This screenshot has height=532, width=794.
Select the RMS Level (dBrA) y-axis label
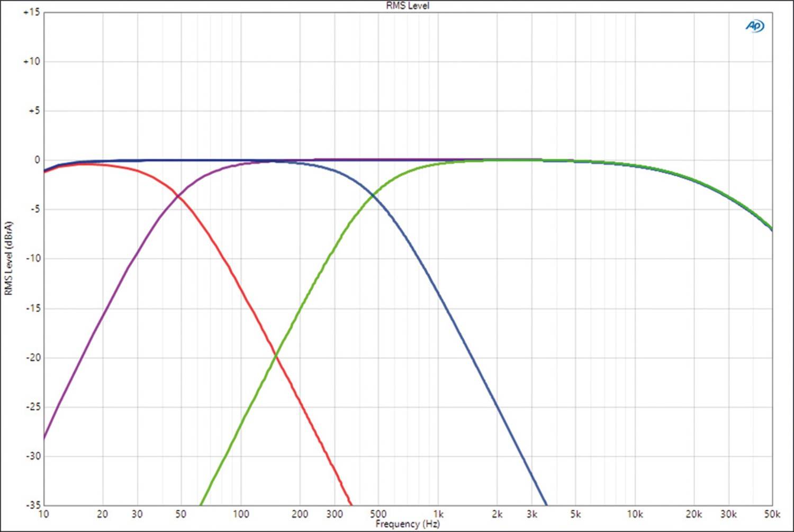click(x=8, y=258)
